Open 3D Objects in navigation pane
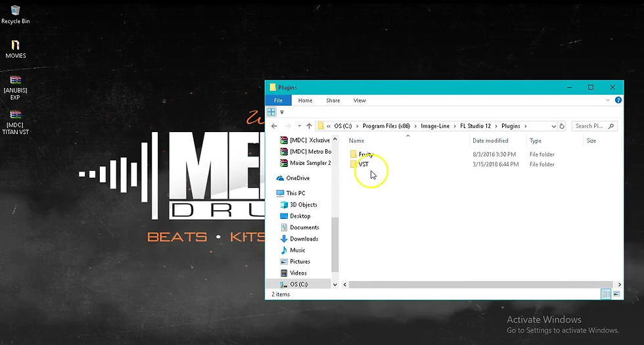Screen dimensions: 644x345 tap(298, 204)
